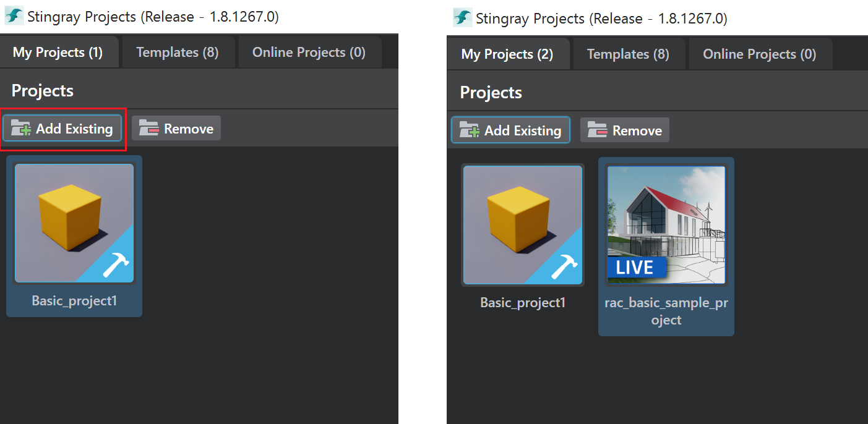The image size is (868, 424).
Task: Click the Basic_project1 project name label
Action: point(74,302)
